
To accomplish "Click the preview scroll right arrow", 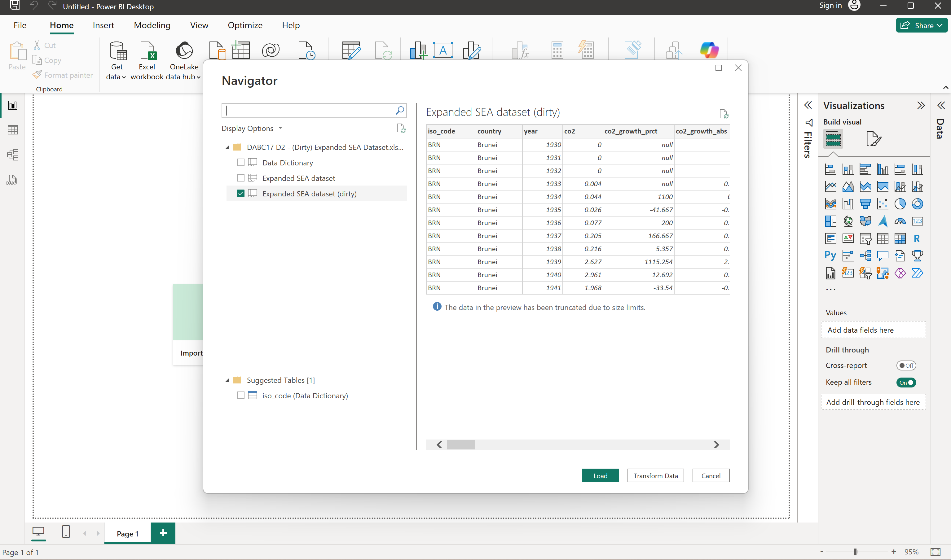I will pyautogui.click(x=716, y=444).
